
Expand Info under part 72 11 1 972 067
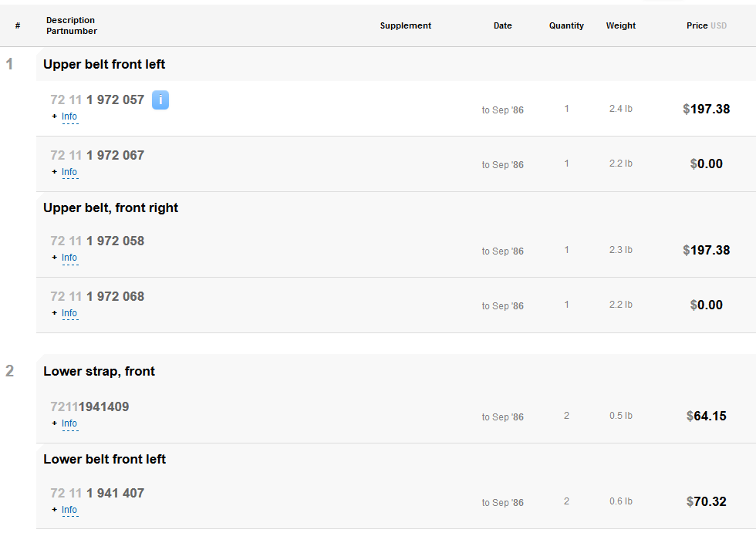[69, 172]
